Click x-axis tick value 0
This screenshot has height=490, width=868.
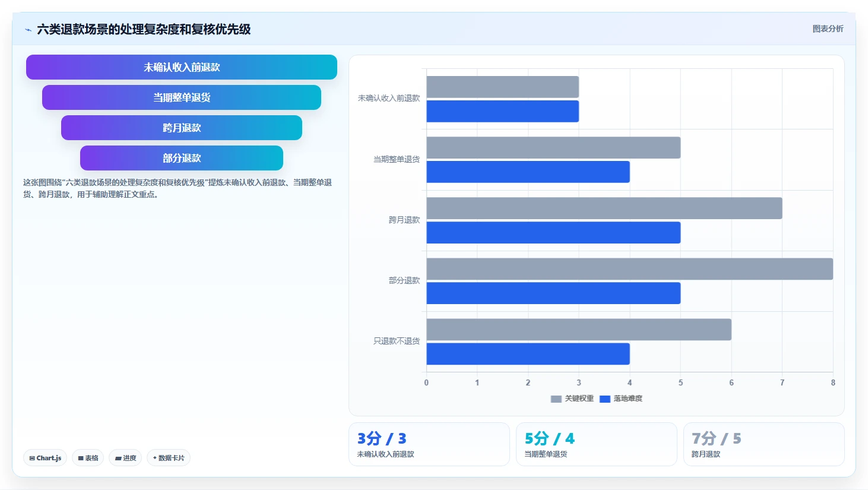pos(426,382)
